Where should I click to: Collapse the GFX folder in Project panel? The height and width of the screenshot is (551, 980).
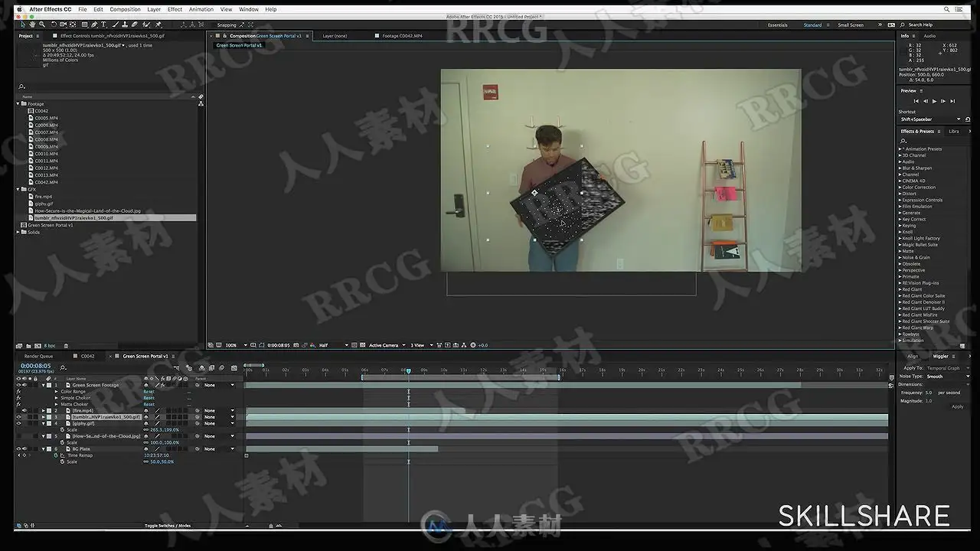coord(18,189)
